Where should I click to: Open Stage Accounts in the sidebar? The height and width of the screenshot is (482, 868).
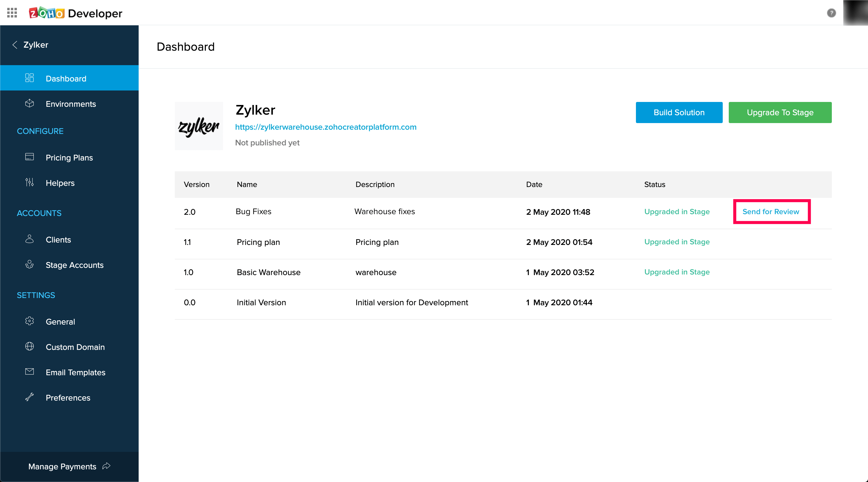[74, 265]
